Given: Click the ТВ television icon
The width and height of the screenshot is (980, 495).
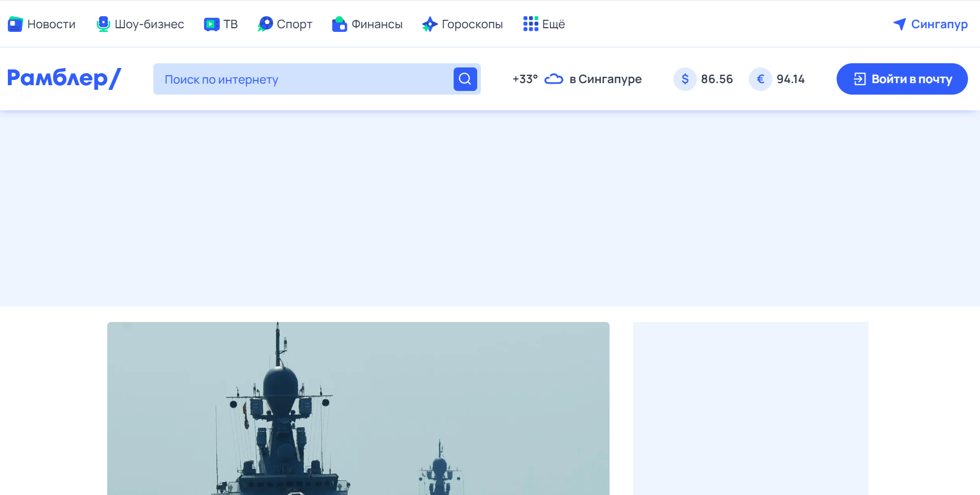Looking at the screenshot, I should click(211, 24).
